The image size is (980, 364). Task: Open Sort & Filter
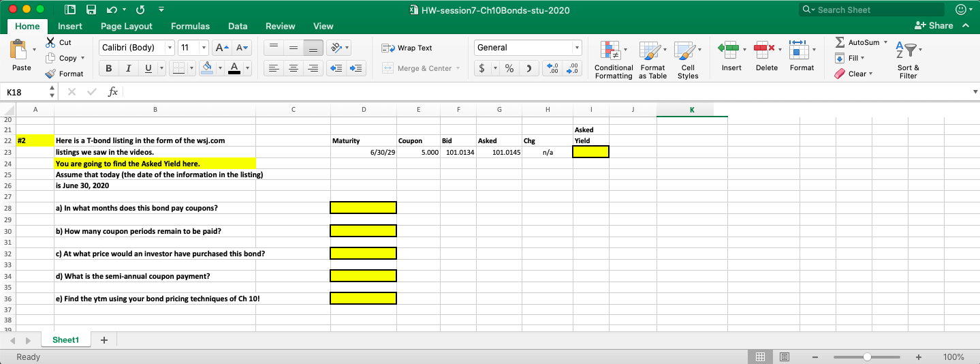point(908,59)
